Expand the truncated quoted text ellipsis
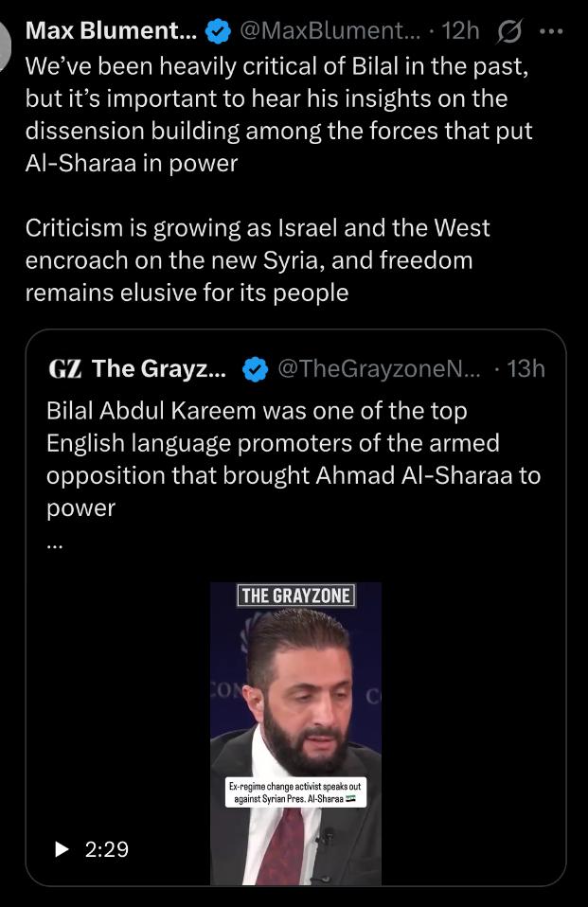The image size is (588, 907). coord(53,544)
